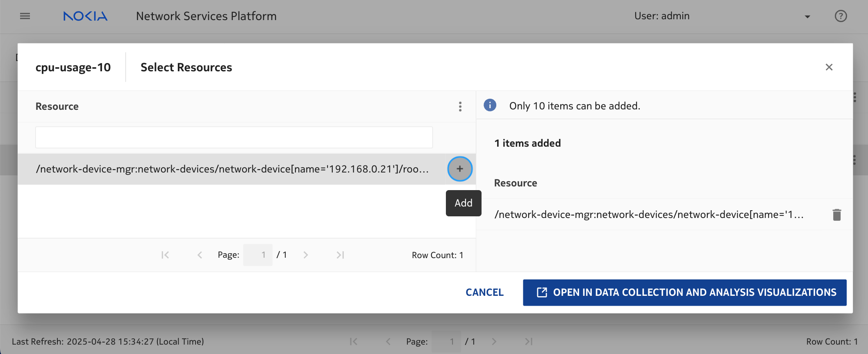Click the dialog Page number input box
Viewport: 868px width, 354px height.
click(258, 255)
